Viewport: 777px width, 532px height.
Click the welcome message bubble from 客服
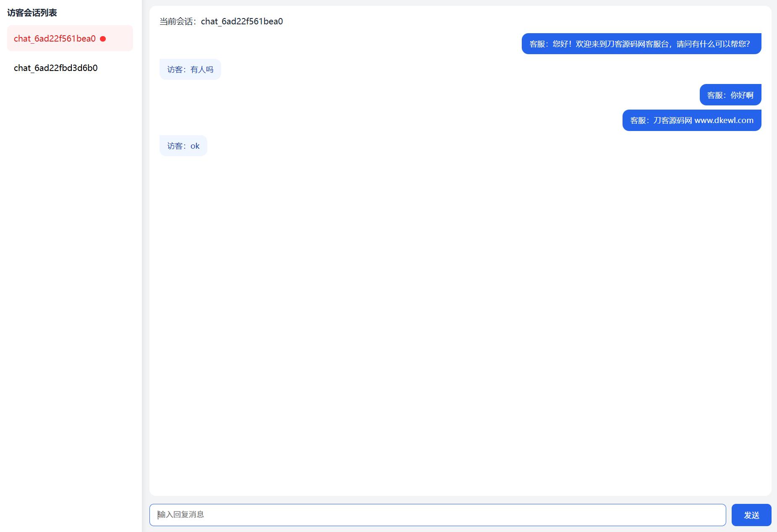click(x=641, y=44)
